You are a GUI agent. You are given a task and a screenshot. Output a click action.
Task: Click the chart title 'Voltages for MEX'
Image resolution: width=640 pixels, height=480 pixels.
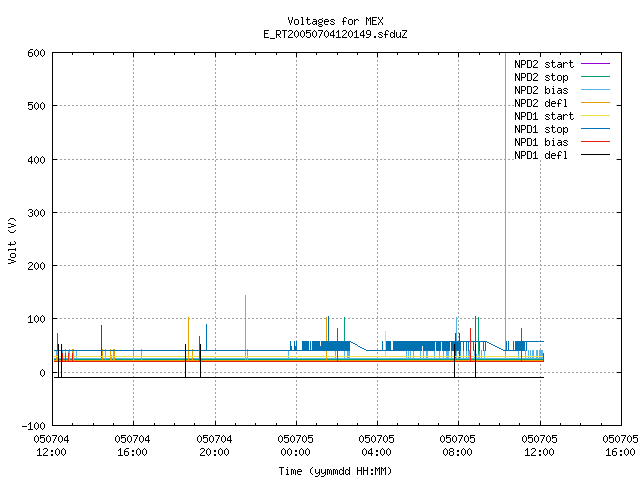pos(335,21)
